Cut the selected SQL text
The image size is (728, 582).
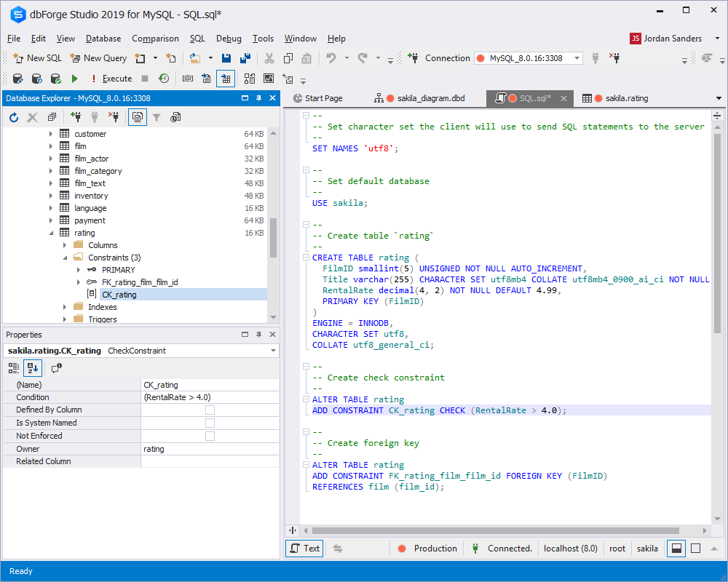(268, 57)
